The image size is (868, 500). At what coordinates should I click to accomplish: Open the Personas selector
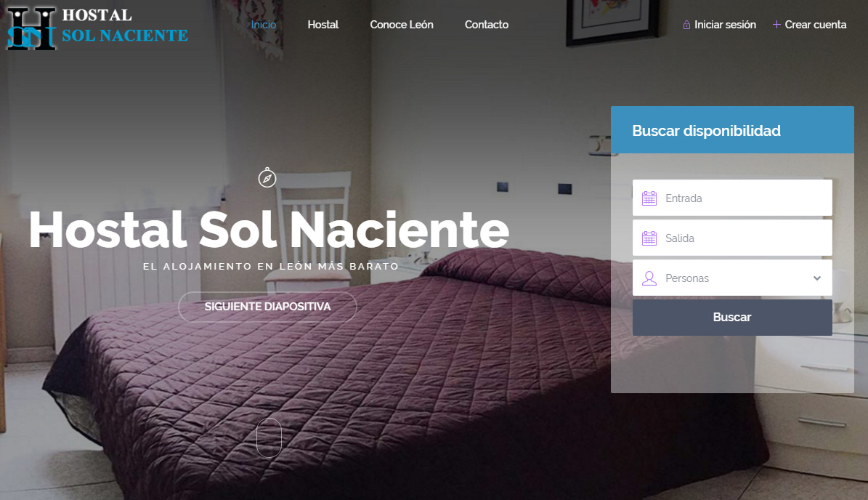(x=732, y=278)
